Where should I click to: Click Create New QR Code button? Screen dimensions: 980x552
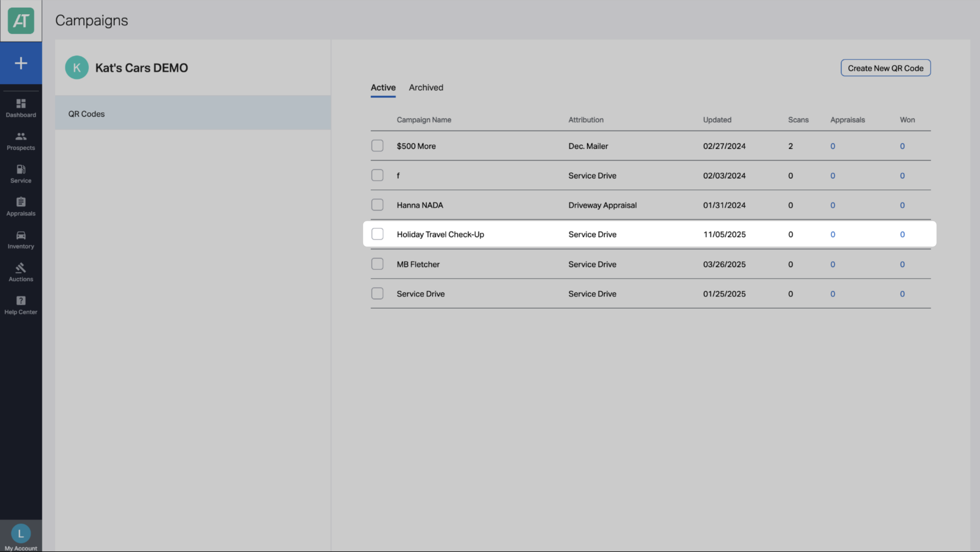(885, 68)
